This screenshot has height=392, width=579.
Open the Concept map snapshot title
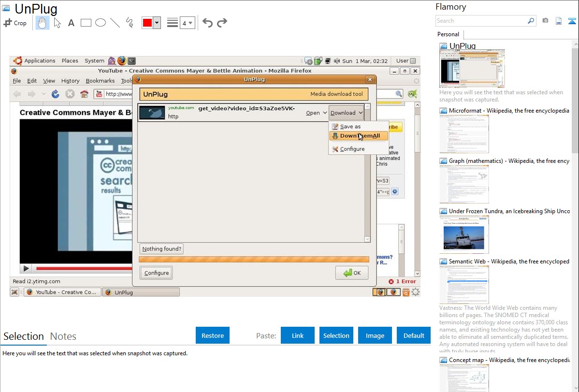(509, 360)
